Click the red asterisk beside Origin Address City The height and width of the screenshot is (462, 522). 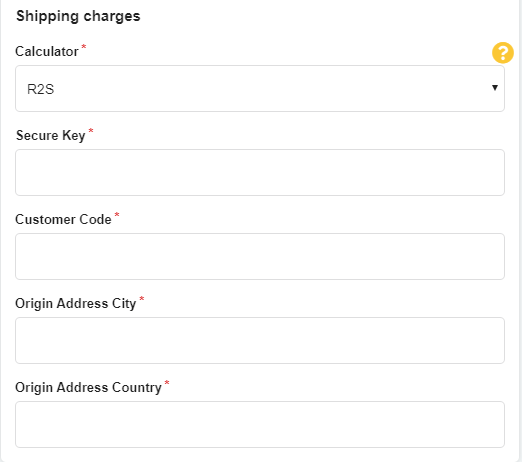point(142,298)
